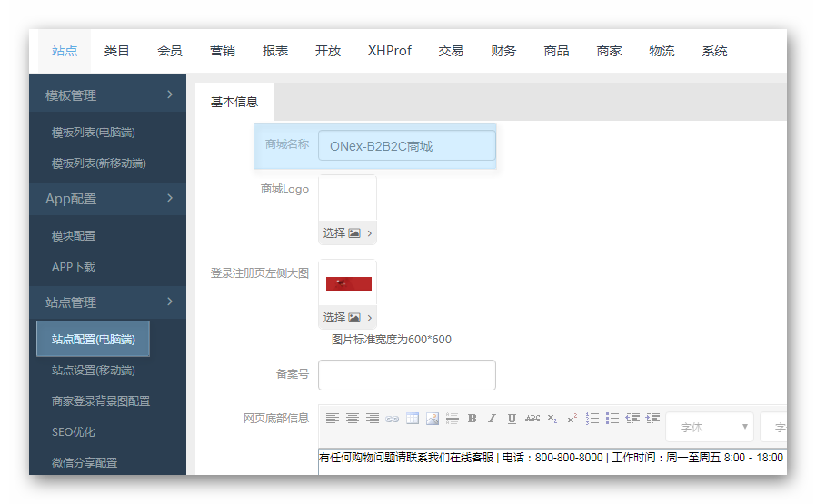Screen dimensions: 816x504
Task: Click the 备案号 input field
Action: 407,375
